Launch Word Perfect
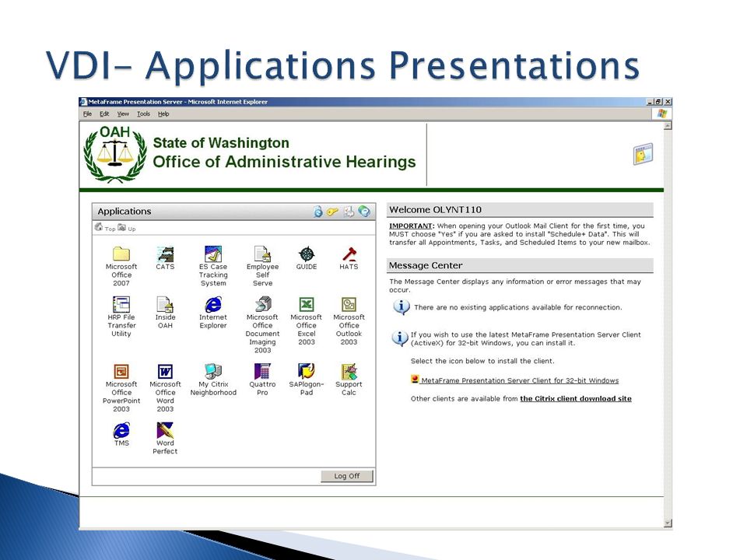This screenshot has height=560, width=747. click(165, 430)
